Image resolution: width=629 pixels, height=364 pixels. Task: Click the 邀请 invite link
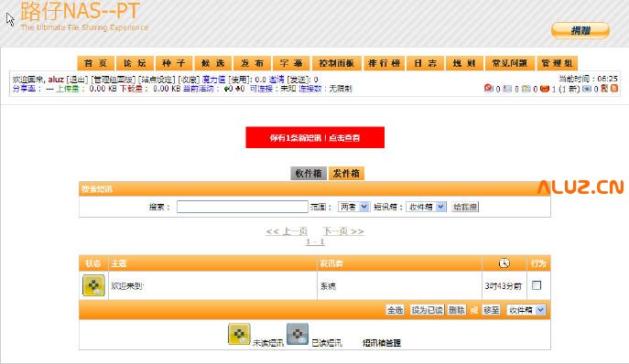pos(276,80)
